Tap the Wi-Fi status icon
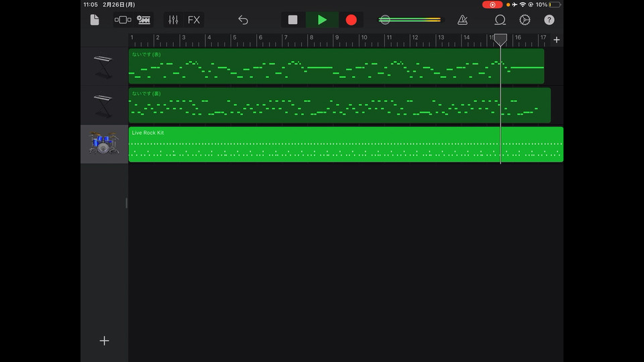 523,5
